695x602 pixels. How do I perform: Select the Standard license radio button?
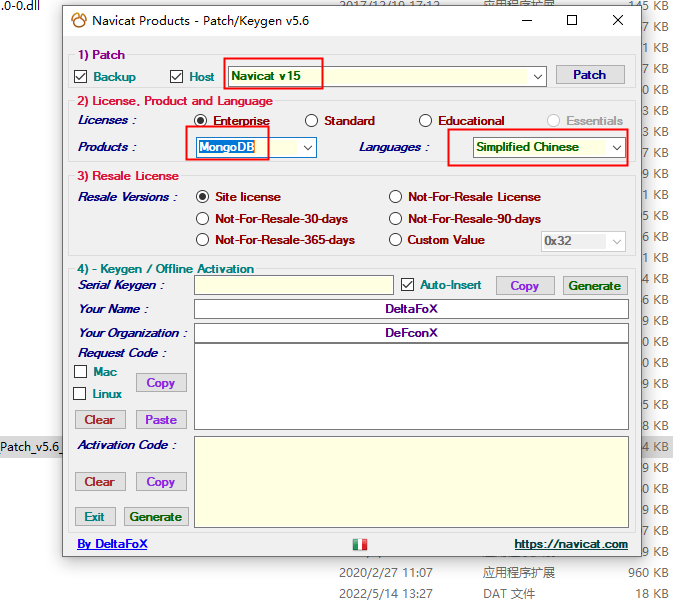(312, 121)
